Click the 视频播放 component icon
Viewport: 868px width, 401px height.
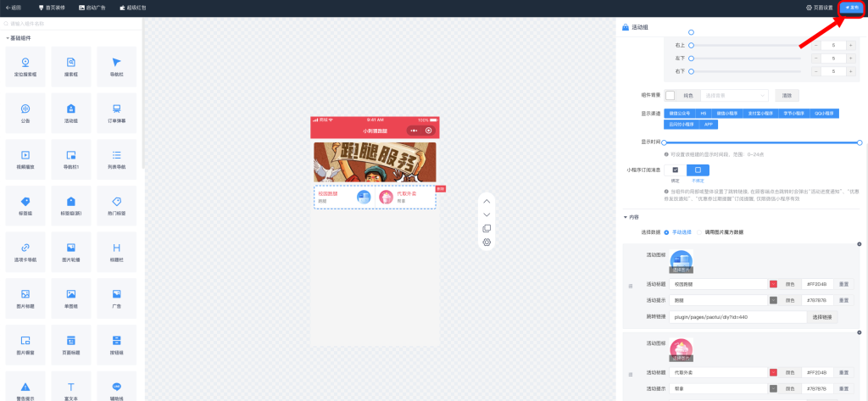tap(25, 159)
